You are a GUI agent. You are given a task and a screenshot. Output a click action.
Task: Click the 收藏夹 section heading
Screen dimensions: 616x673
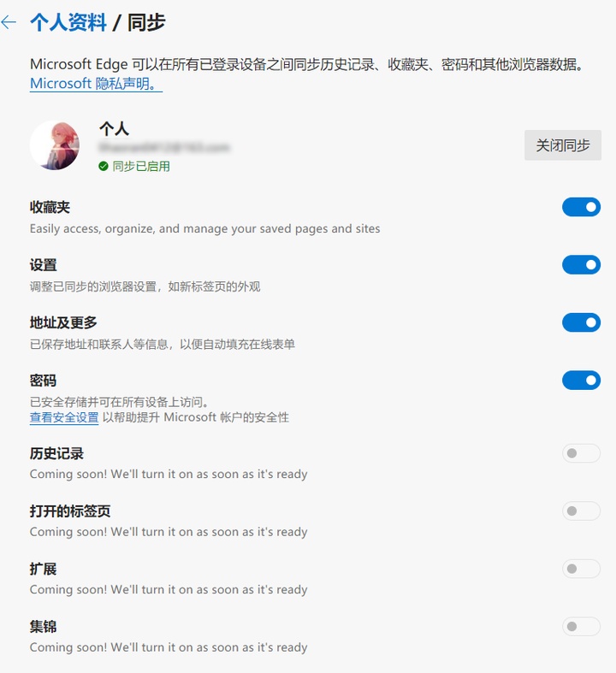point(50,207)
